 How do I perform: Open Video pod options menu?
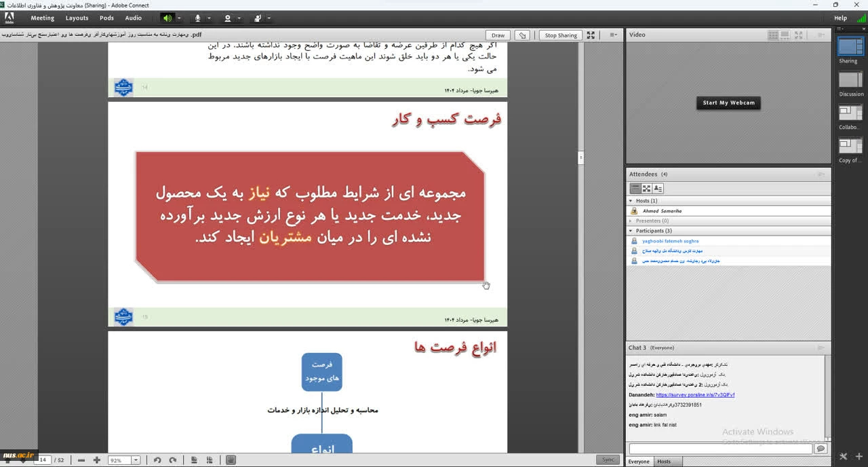click(821, 35)
